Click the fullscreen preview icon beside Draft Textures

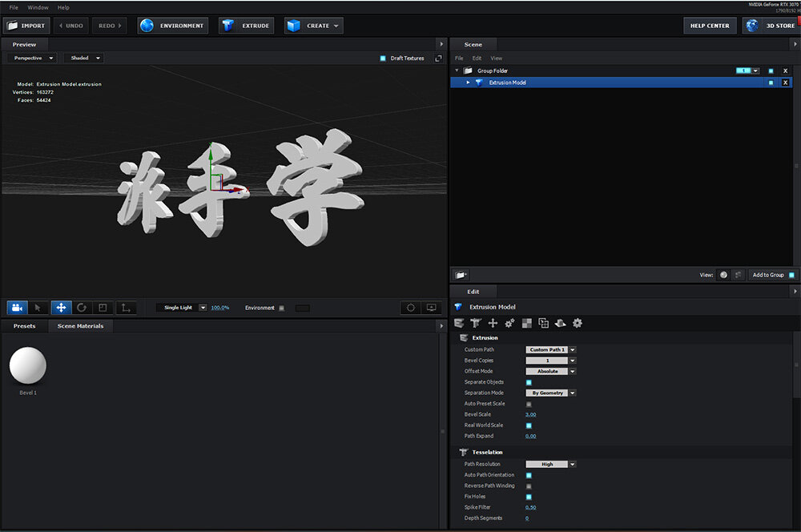tap(438, 58)
